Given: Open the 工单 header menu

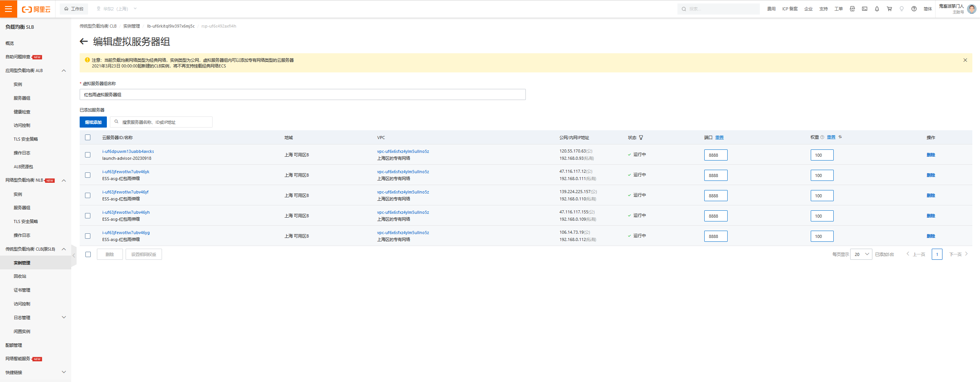Looking at the screenshot, I should coord(839,9).
